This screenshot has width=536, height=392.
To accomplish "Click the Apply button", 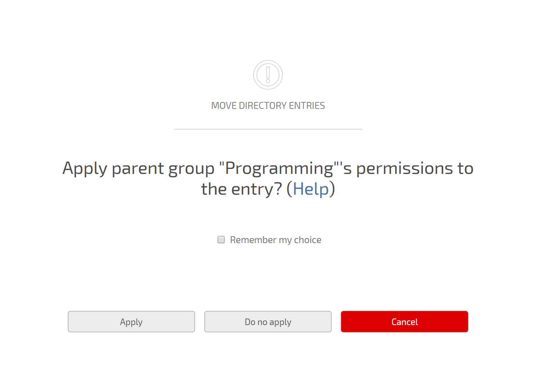I will coord(131,322).
